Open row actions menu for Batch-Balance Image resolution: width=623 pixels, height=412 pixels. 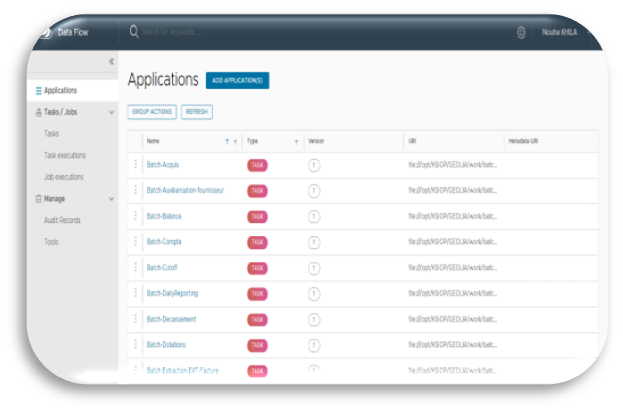click(135, 216)
